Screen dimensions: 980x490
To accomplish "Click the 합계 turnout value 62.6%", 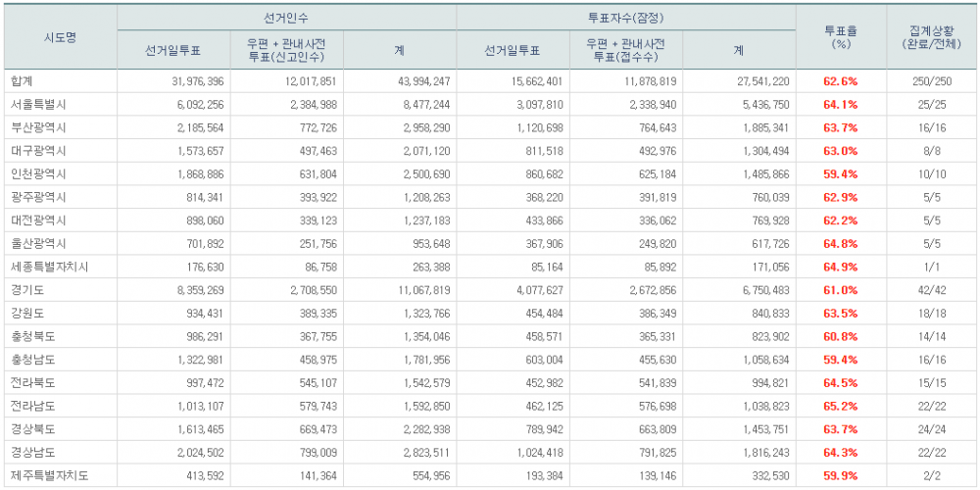I will pos(840,81).
